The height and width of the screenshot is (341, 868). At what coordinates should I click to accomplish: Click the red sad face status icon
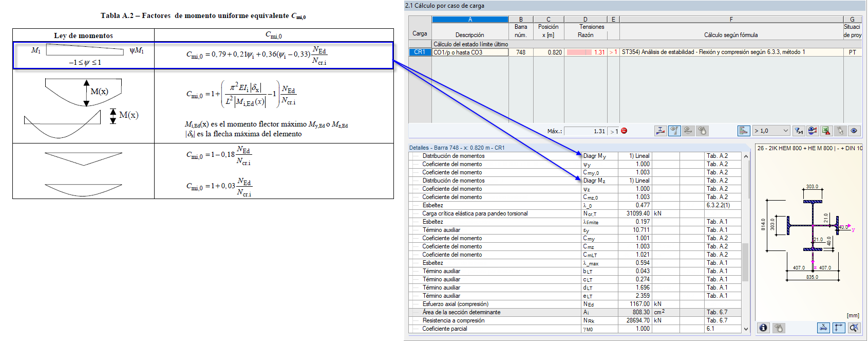(624, 131)
